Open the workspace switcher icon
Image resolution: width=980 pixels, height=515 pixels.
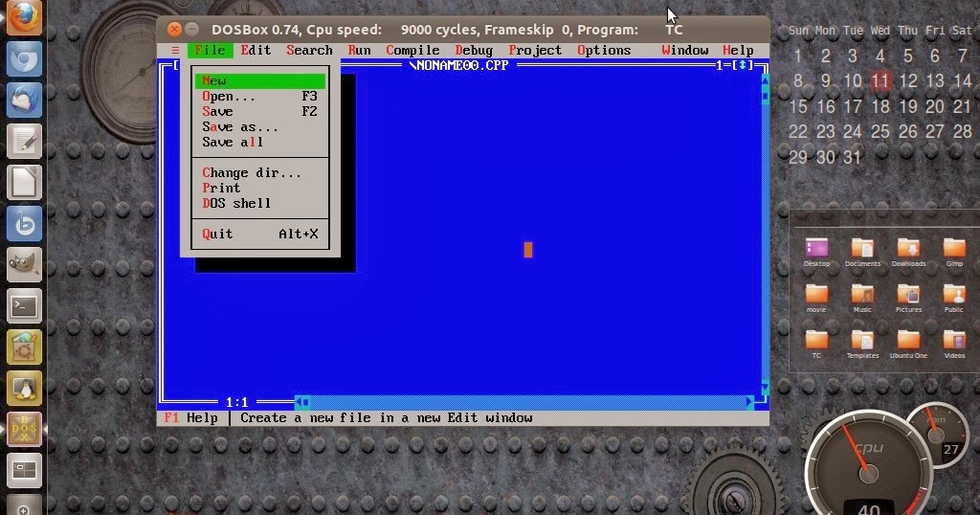pyautogui.click(x=24, y=470)
